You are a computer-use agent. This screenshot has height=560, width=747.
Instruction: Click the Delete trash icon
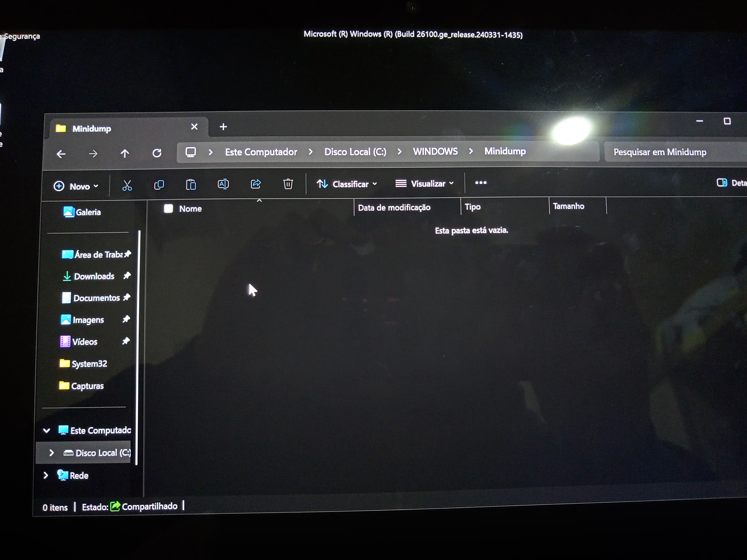pyautogui.click(x=288, y=184)
